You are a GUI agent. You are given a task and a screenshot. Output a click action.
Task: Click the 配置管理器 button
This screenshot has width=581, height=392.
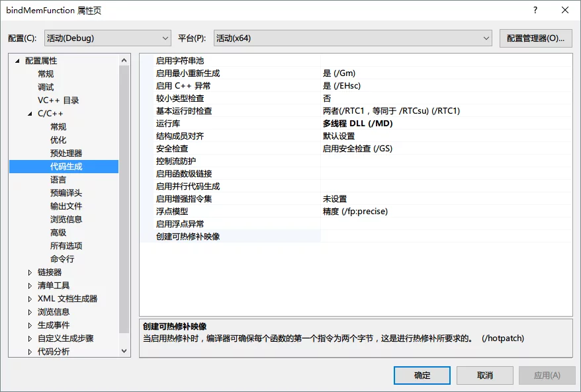(535, 38)
